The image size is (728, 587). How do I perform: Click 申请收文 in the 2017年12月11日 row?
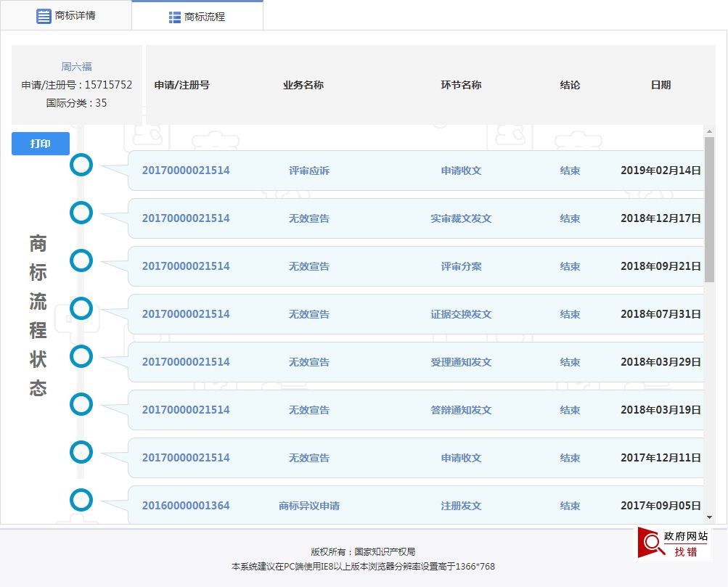pyautogui.click(x=461, y=458)
